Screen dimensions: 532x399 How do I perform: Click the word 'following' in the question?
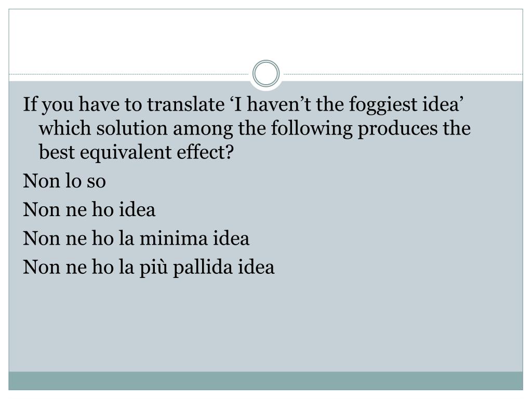[312, 129]
